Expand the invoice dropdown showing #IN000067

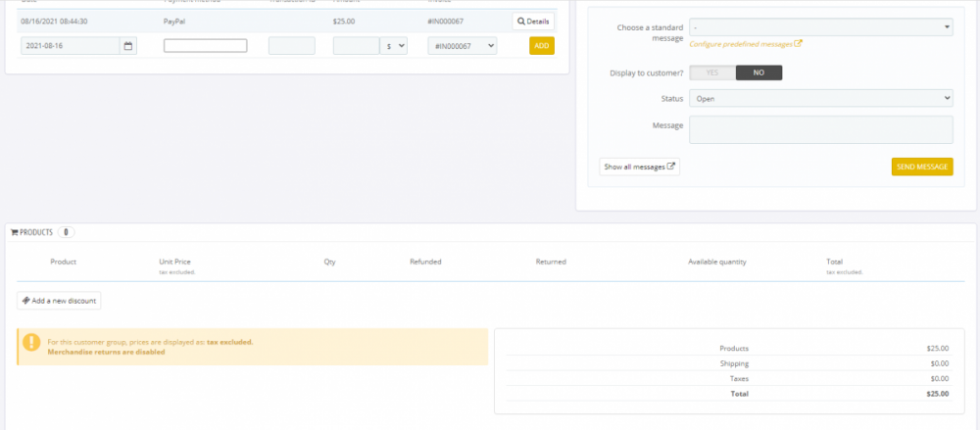[x=463, y=46]
